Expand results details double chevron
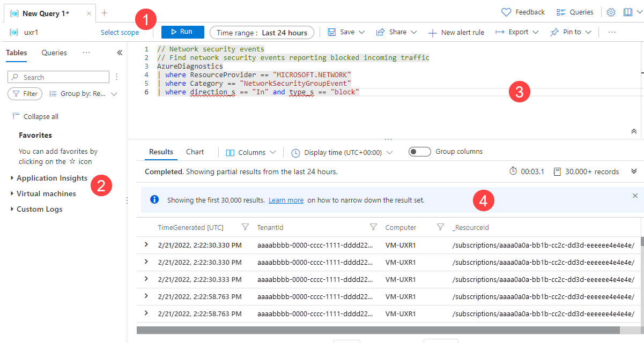 tap(634, 171)
